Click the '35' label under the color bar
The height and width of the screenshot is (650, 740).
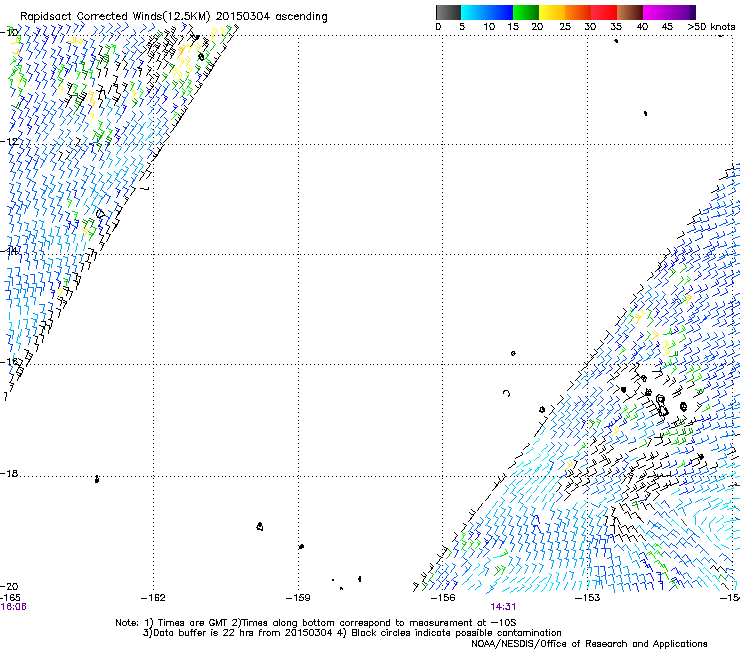[616, 27]
